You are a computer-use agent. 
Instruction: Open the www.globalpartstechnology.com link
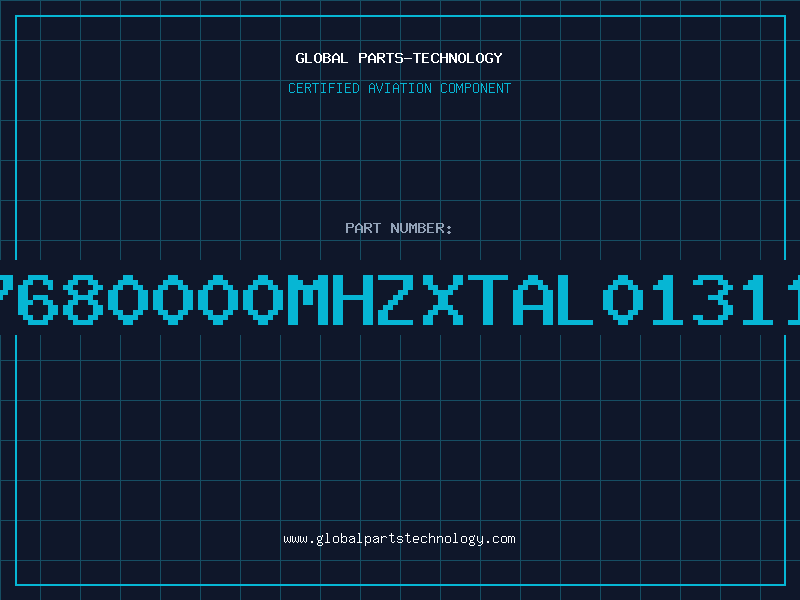(399, 539)
